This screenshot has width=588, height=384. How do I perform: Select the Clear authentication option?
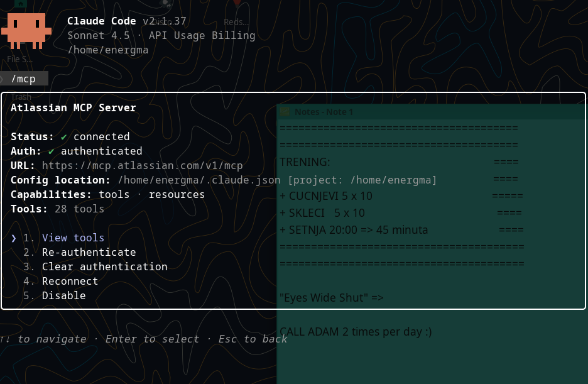point(104,267)
